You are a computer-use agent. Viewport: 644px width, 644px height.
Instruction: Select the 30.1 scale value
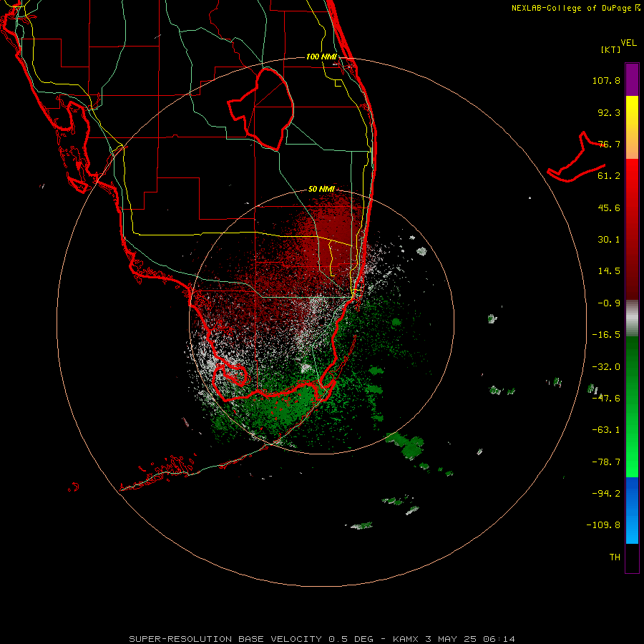(x=609, y=240)
